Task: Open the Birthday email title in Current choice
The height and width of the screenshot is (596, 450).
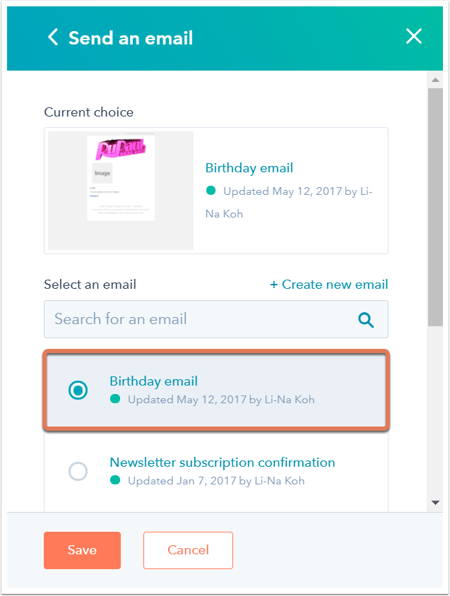Action: tap(249, 168)
